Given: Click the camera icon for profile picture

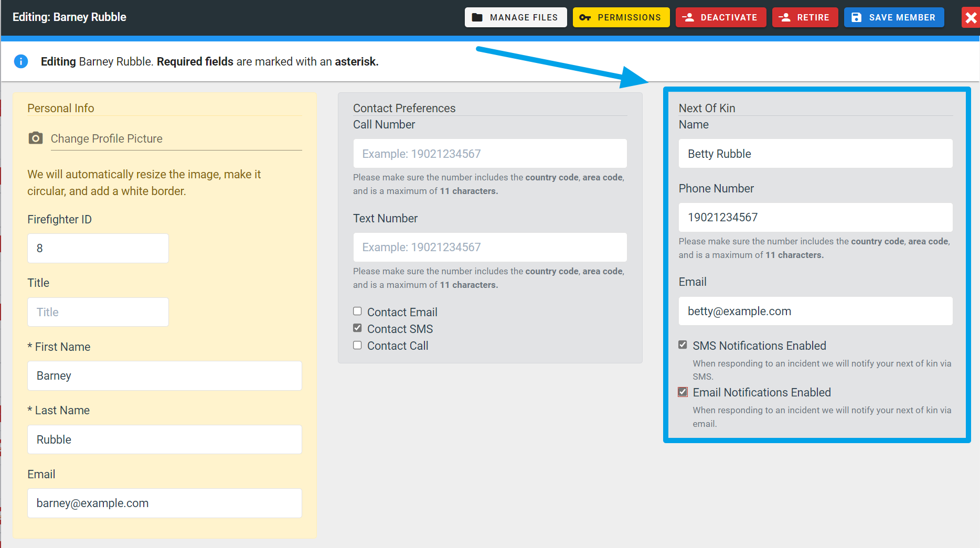Looking at the screenshot, I should [35, 138].
